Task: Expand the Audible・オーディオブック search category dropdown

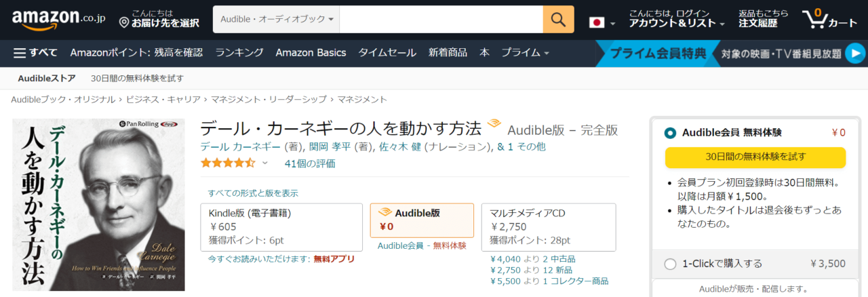Action: click(x=276, y=20)
